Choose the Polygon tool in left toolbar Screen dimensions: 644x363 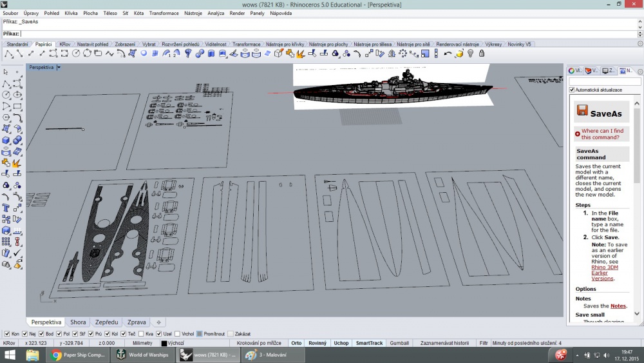pyautogui.click(x=6, y=117)
